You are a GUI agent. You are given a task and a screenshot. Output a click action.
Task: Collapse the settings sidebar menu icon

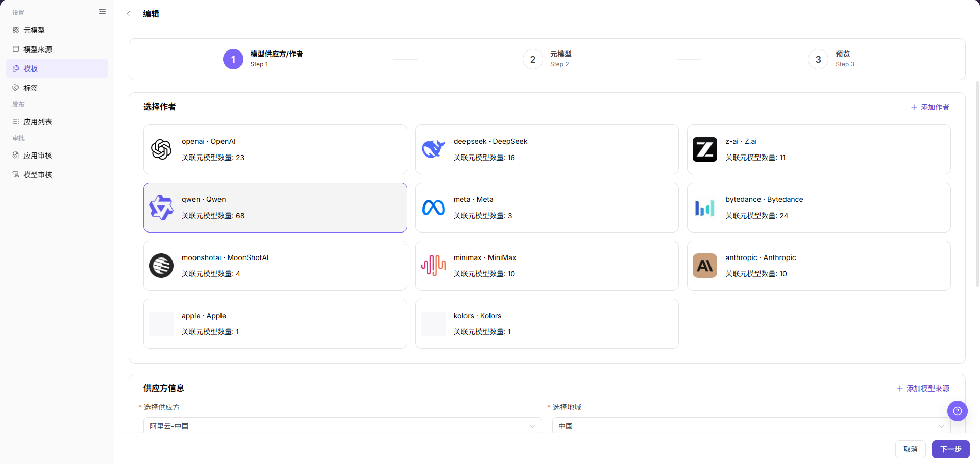pos(102,12)
